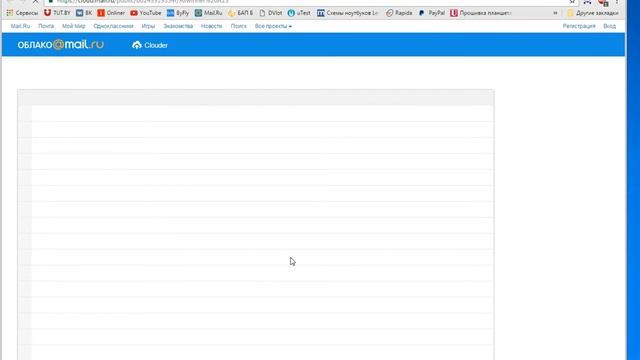Open the БАП Б bookmark
Screen dimensions: 640x360
tap(240, 13)
